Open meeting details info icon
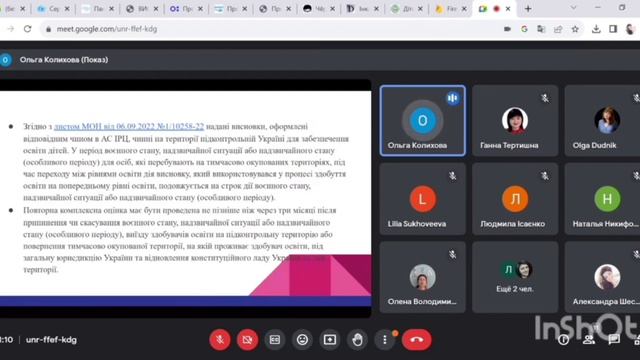640x360 pixels. (564, 340)
